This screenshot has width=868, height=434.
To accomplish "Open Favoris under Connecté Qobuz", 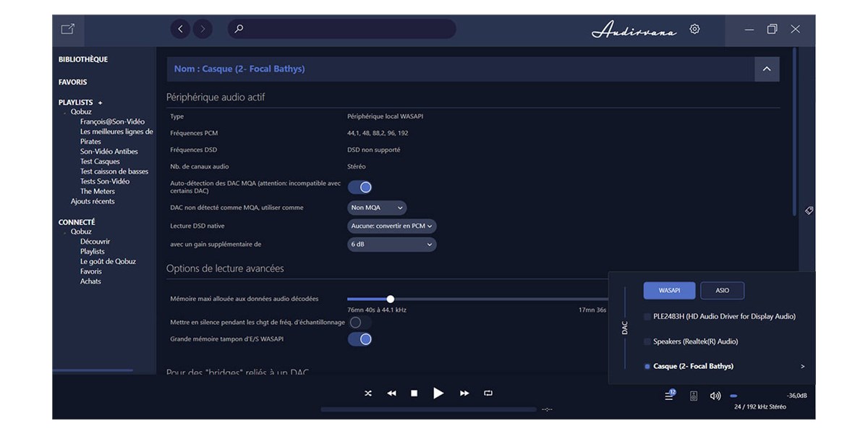I will [x=91, y=272].
